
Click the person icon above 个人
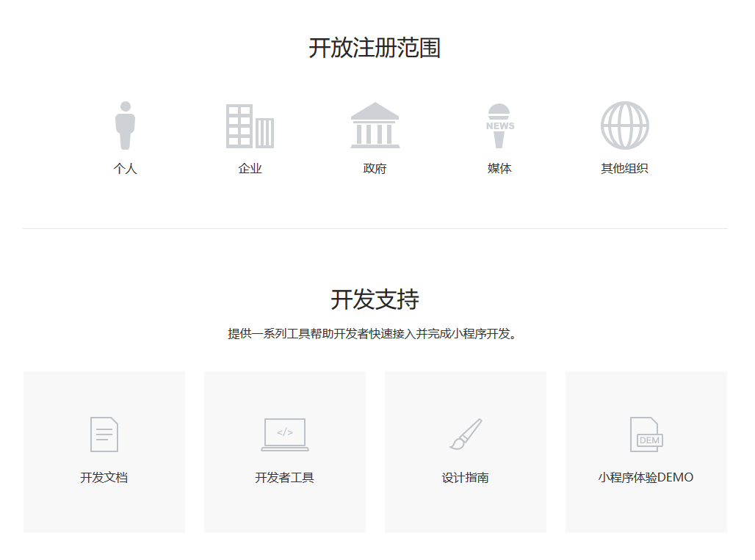pyautogui.click(x=126, y=126)
